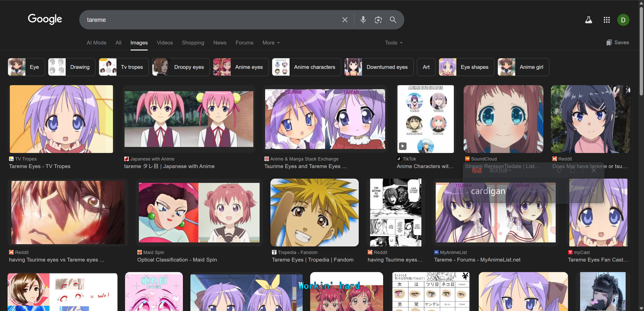The image size is (644, 311).
Task: Click the Maid Spin favicon source
Action: [139, 252]
